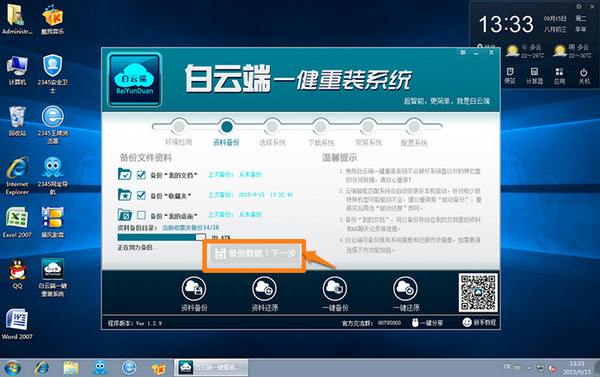
Task: Open the 计算器 calculator in widget
Action: click(x=534, y=72)
